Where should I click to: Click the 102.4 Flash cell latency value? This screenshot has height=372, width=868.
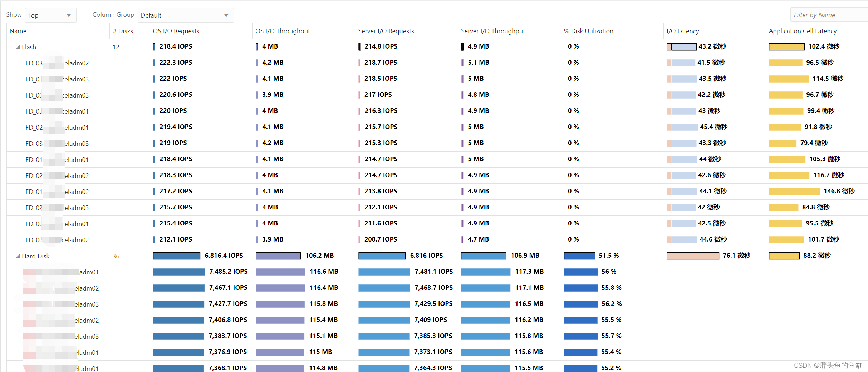click(824, 46)
